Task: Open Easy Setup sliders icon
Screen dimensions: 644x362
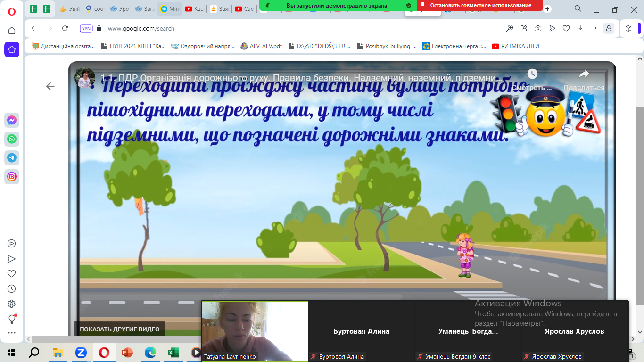Action: tap(594, 28)
